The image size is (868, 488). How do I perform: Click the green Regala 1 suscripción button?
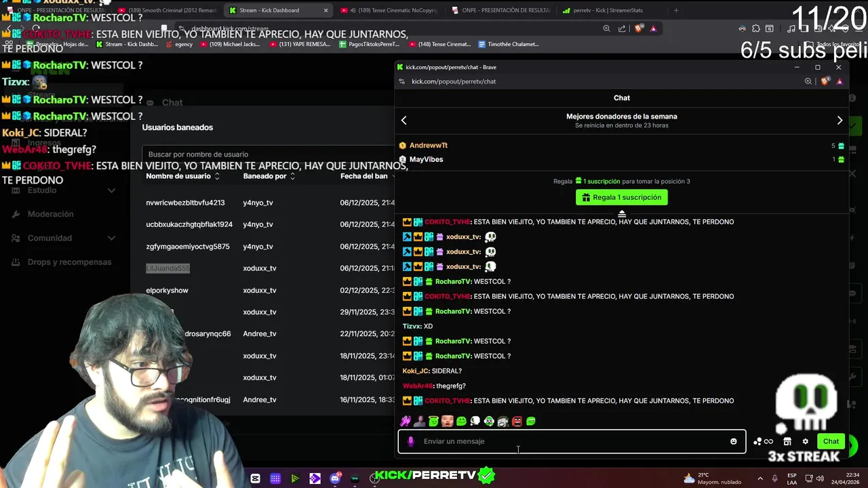[622, 197]
